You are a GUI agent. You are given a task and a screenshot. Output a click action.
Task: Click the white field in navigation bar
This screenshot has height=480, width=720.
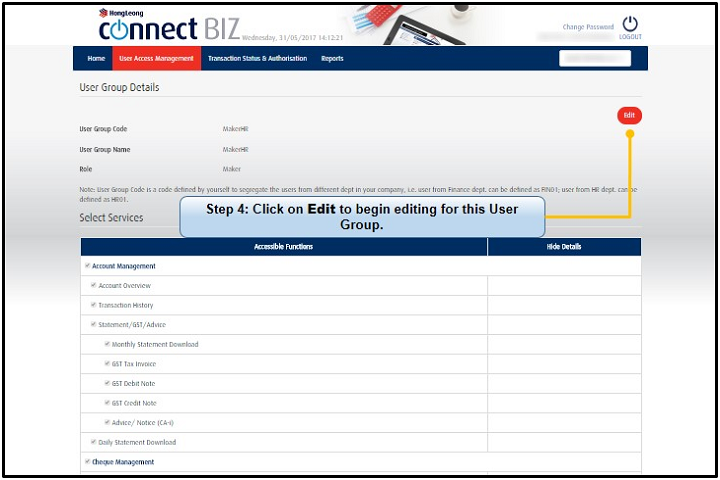(594, 58)
